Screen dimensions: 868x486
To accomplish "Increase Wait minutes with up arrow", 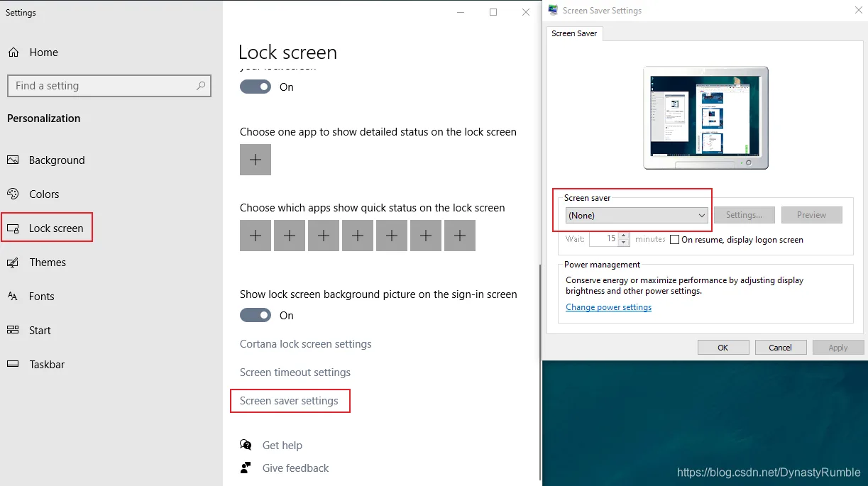I will (624, 236).
